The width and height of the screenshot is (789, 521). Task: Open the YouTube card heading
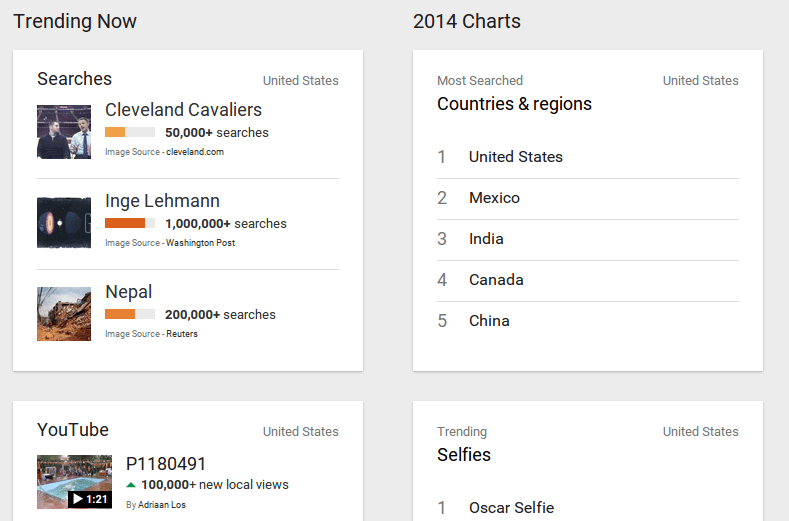pos(73,430)
